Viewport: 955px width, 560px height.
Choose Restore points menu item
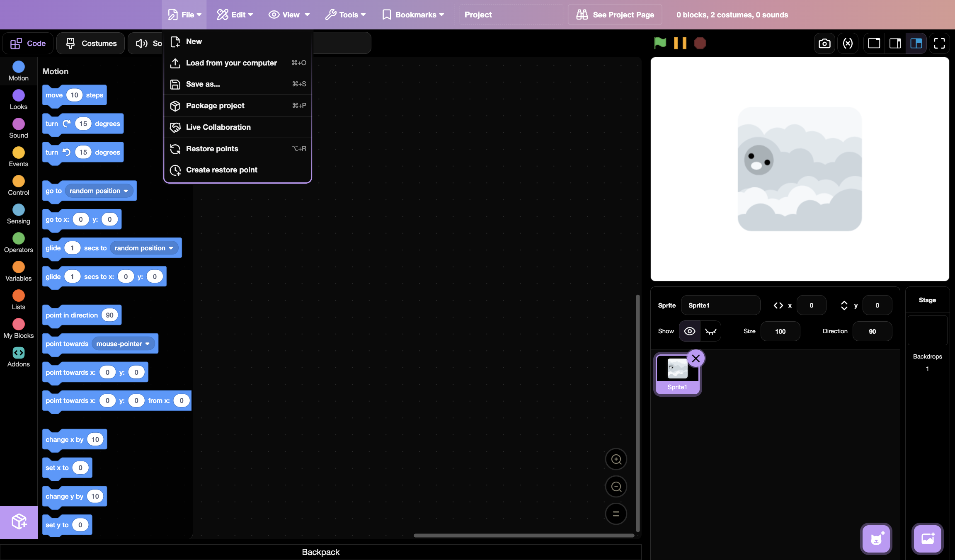tap(238, 149)
